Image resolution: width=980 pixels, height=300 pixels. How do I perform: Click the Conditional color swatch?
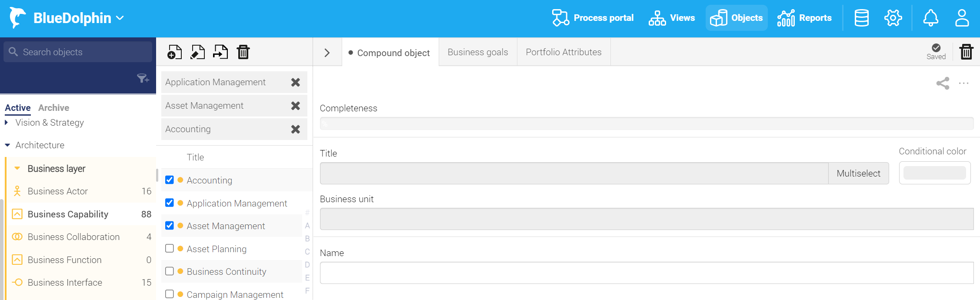[934, 173]
